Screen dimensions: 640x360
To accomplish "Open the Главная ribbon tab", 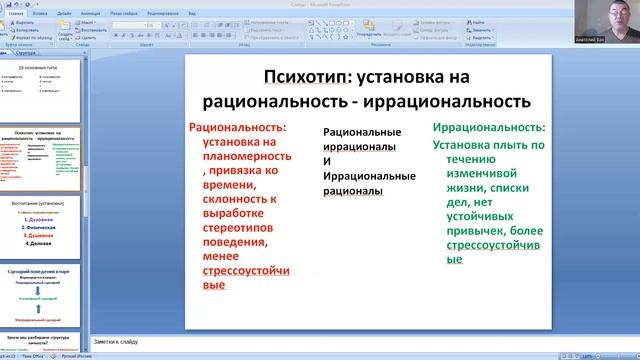I will [x=16, y=13].
